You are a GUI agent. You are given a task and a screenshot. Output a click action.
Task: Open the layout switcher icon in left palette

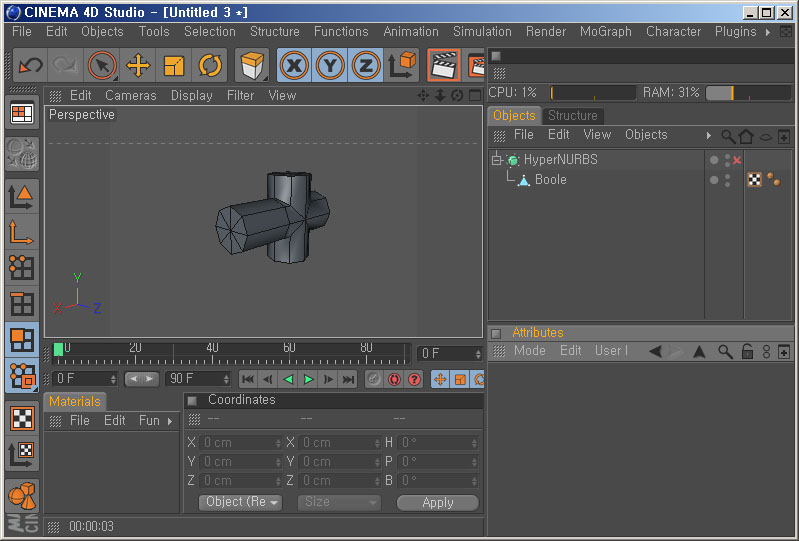point(22,113)
